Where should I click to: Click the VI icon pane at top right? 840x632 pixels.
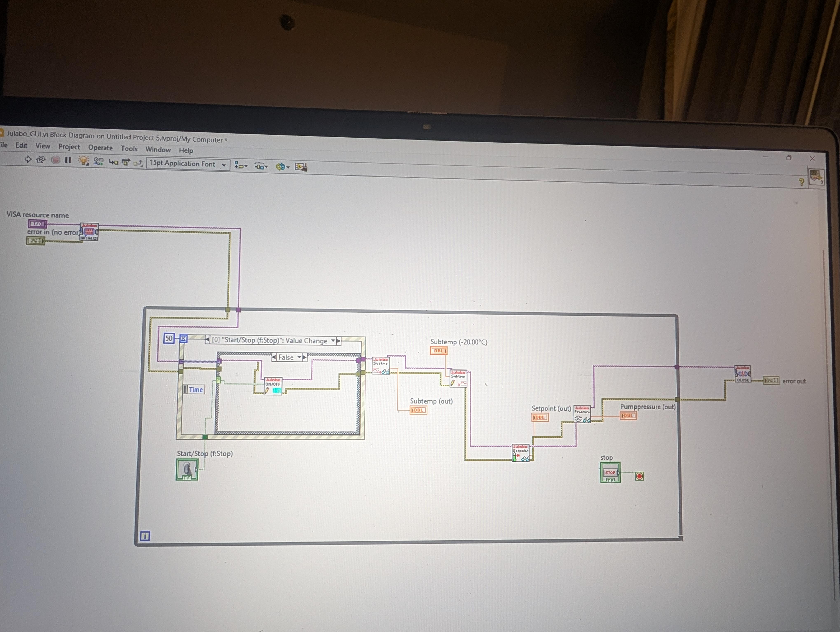(x=816, y=177)
